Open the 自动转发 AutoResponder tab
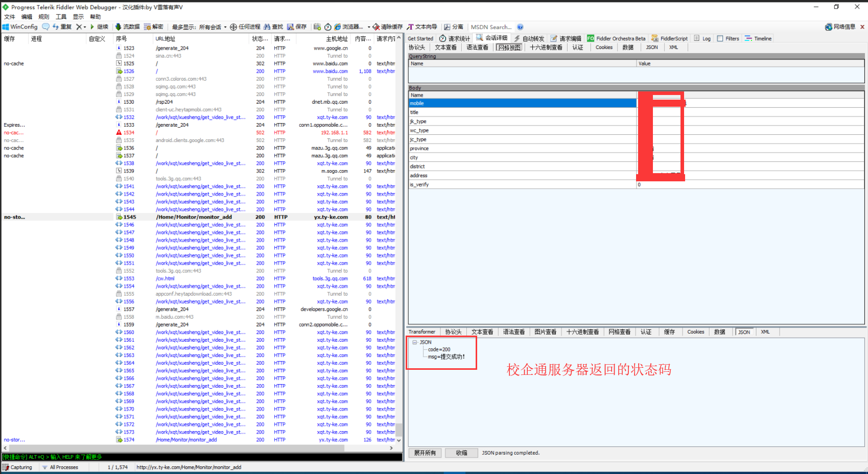This screenshot has height=474, width=868. coord(529,38)
